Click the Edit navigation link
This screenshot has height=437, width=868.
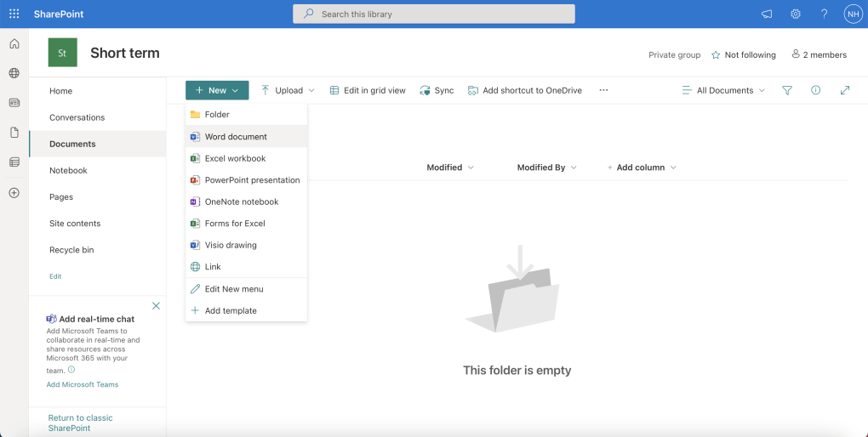(x=55, y=276)
